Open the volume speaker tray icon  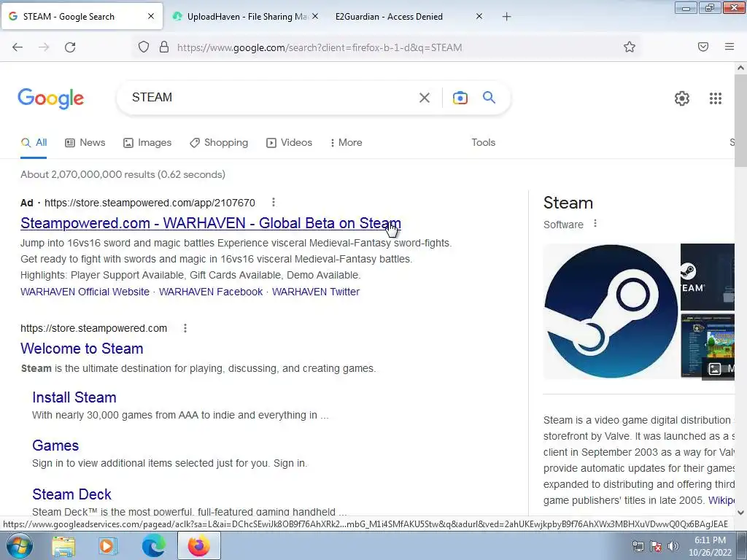pos(673,547)
